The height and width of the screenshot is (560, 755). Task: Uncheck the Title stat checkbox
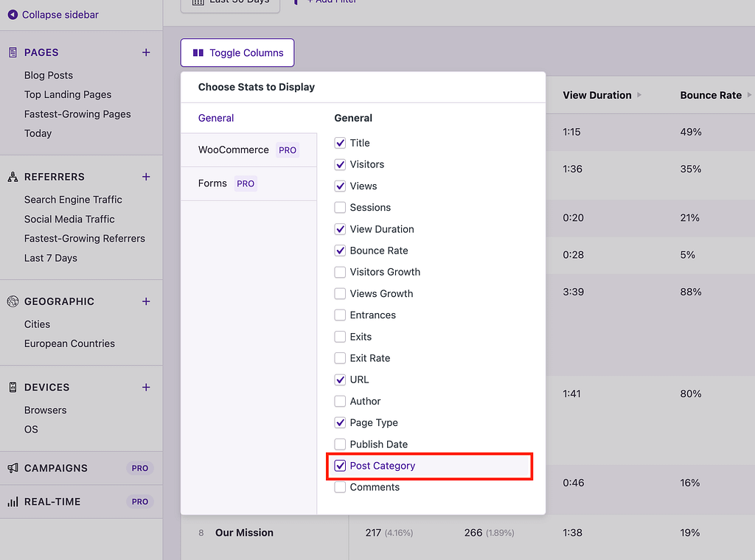click(340, 143)
